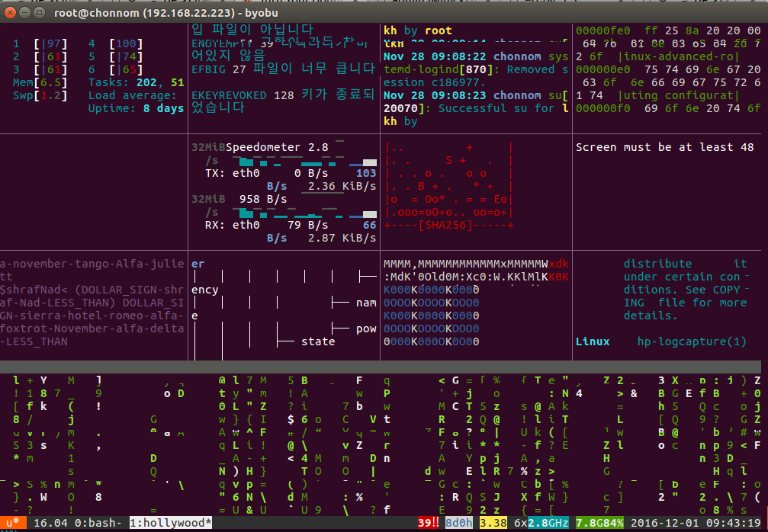Click the 6x2.8GHz CPU status entry
Image resolution: width=768 pixels, height=532 pixels.
pos(541,523)
